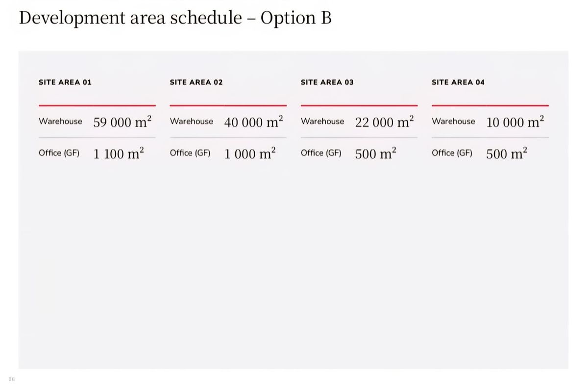Click the 22 000 m² warehouse value
Viewport: 588px width, 392px height.
tap(385, 122)
